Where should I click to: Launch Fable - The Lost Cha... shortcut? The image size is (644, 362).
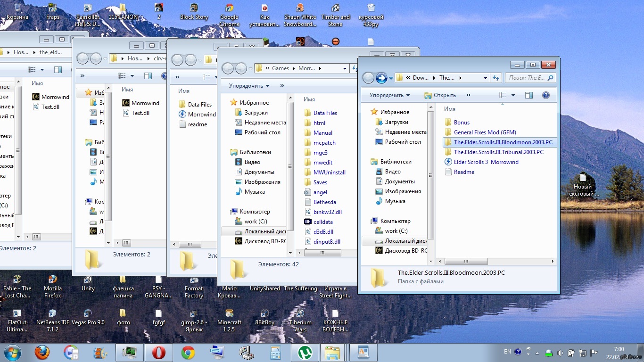[x=17, y=287]
